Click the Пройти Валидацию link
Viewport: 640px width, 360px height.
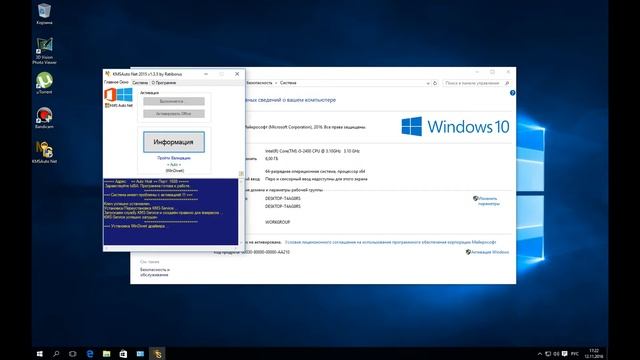point(174,158)
